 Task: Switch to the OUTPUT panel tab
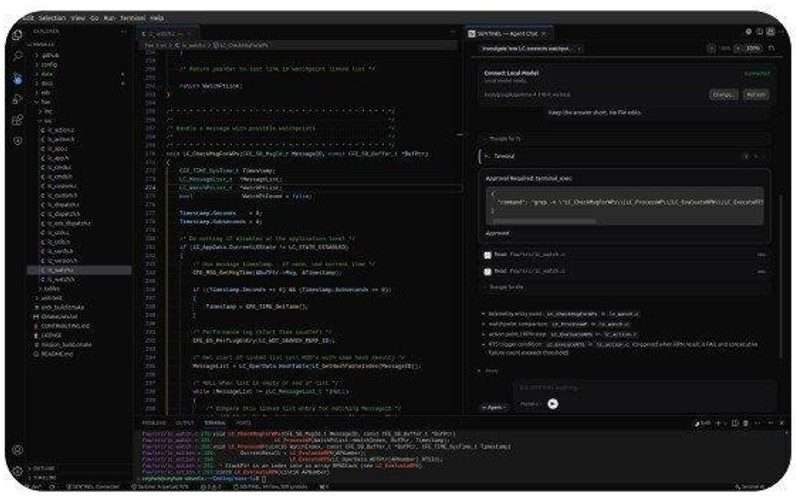(x=185, y=423)
